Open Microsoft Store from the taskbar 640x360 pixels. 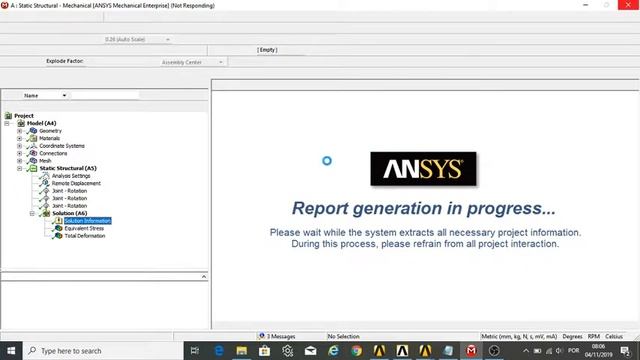264,351
